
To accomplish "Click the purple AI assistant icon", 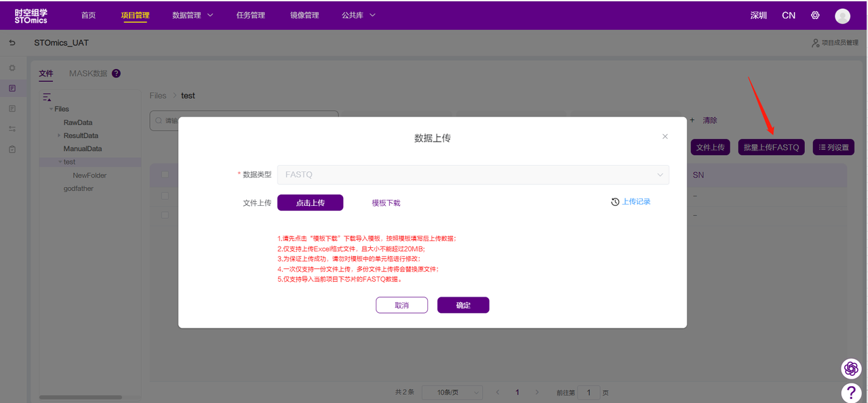I will [851, 368].
